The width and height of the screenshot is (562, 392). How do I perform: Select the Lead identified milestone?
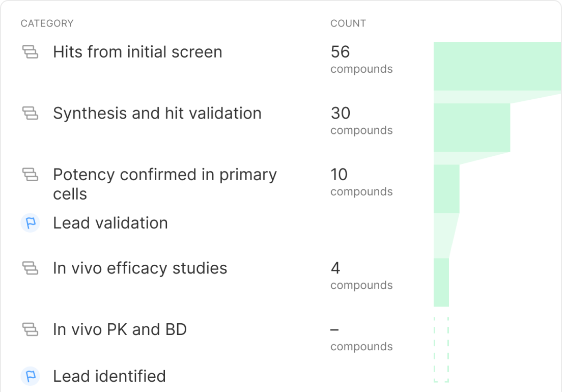(x=109, y=376)
